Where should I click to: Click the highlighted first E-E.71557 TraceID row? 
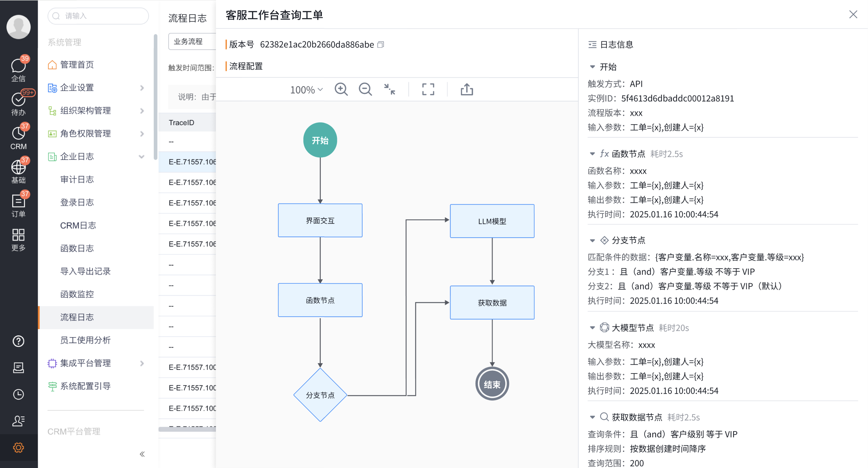click(x=187, y=162)
